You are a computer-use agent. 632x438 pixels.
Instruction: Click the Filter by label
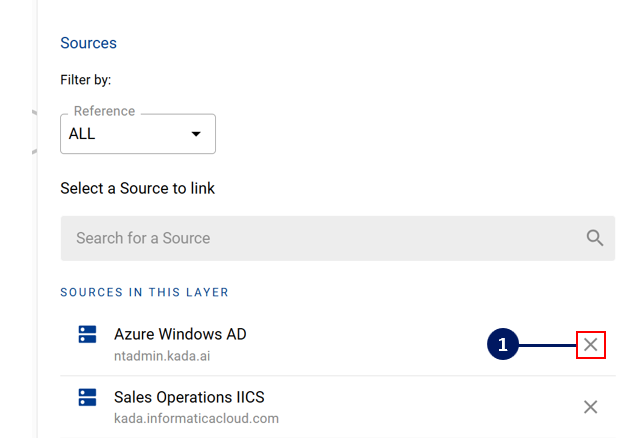[x=85, y=79]
